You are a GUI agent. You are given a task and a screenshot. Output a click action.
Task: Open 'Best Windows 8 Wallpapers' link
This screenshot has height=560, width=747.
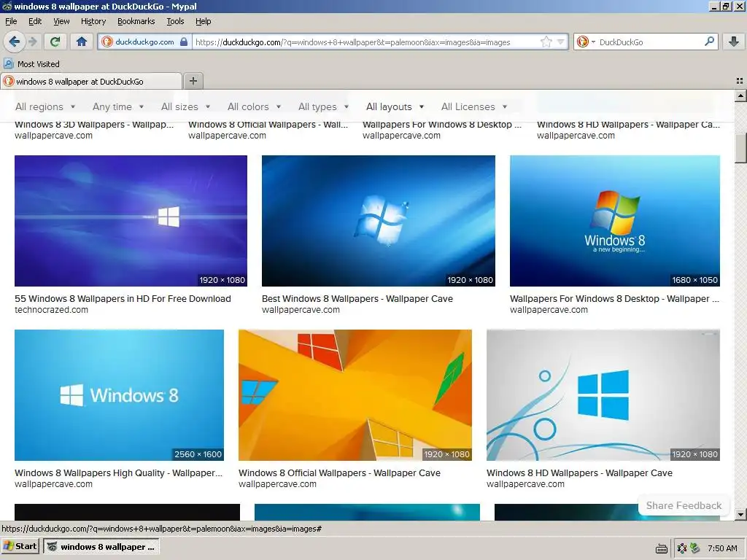[357, 298]
